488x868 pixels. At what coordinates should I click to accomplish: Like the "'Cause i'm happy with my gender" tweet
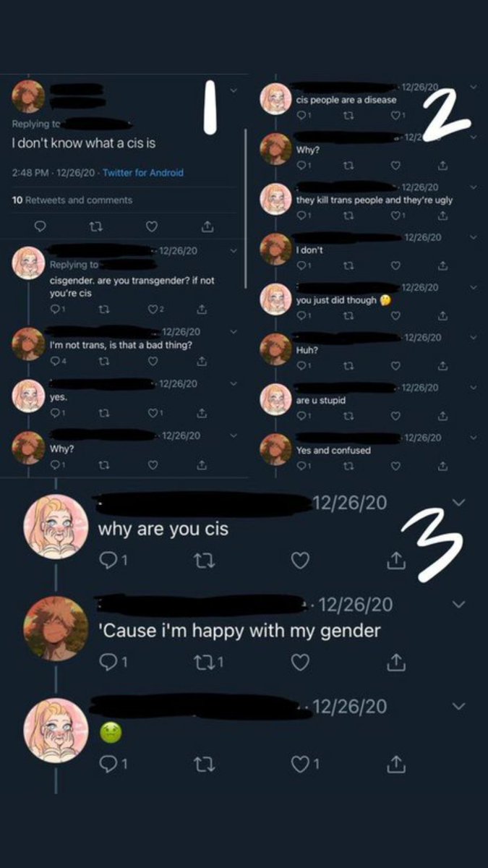point(300,662)
